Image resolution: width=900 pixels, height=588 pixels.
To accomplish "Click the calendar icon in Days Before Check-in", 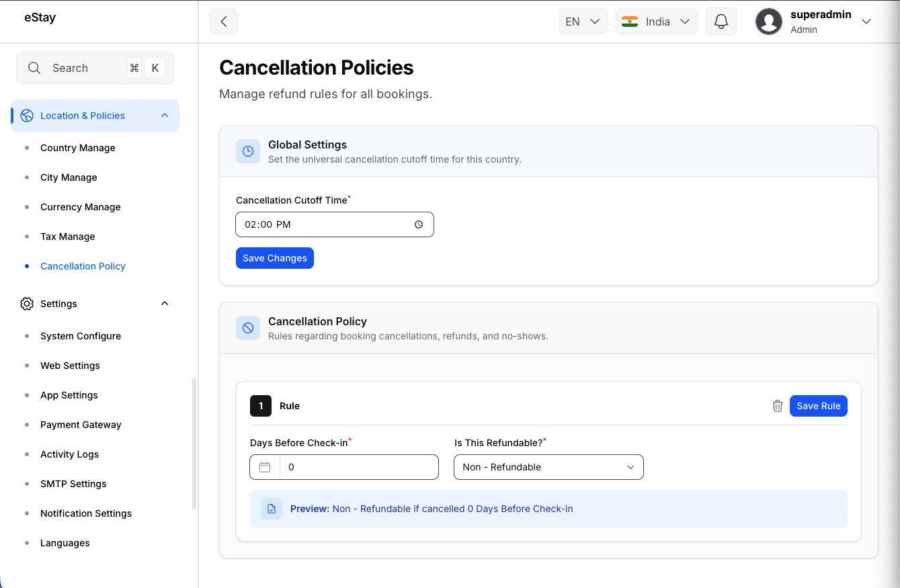I will coord(265,467).
